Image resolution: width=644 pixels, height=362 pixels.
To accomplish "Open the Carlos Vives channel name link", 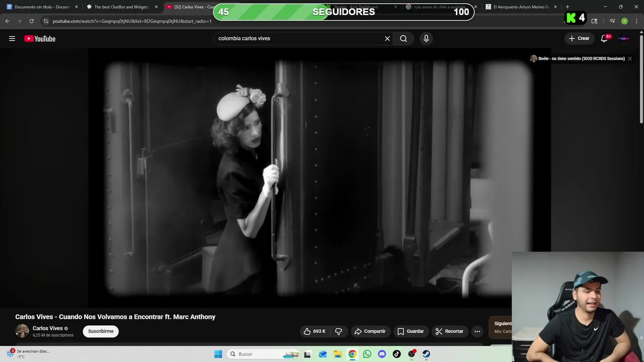I will pyautogui.click(x=48, y=328).
